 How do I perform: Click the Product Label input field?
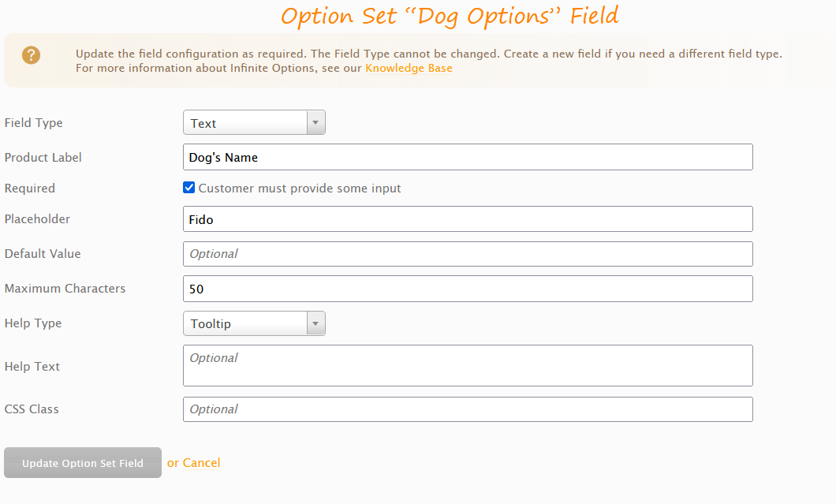click(468, 157)
